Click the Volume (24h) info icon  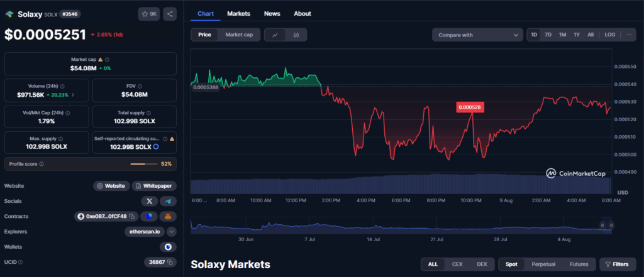(62, 87)
